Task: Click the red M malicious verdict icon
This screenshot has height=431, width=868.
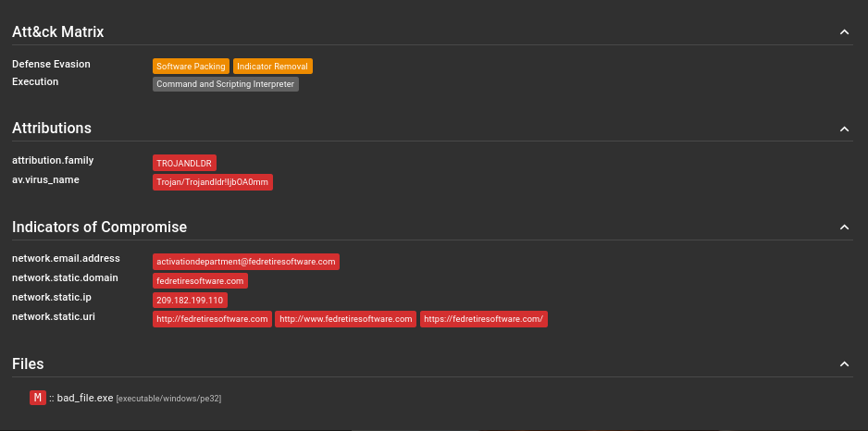Action: point(38,398)
